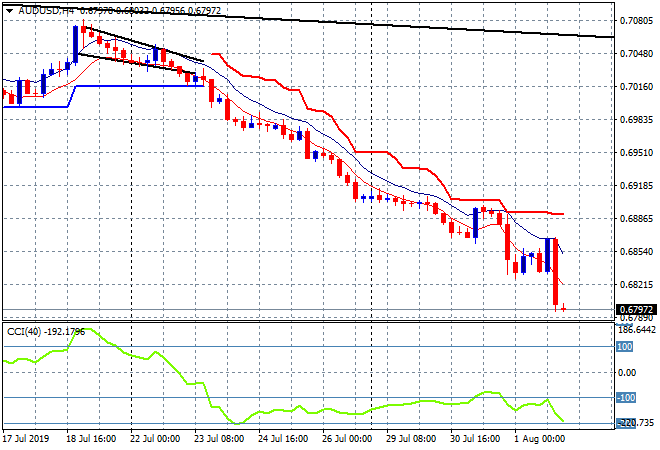
Task: Click the 0.69185 price axis label
Action: pos(636,186)
